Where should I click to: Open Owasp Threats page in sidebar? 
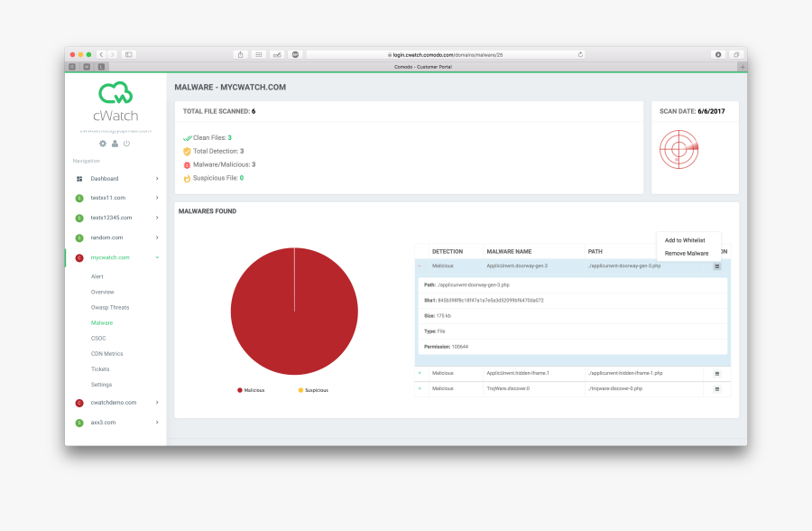point(110,307)
